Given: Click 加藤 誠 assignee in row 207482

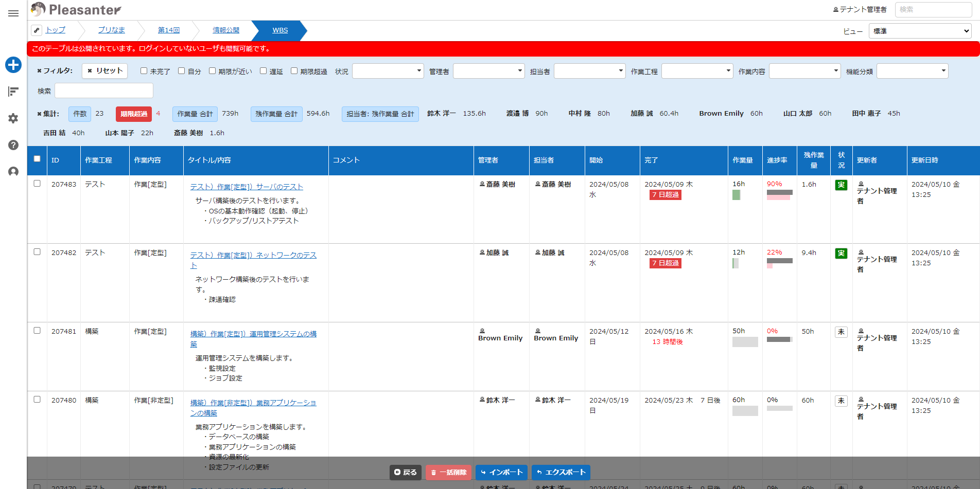Looking at the screenshot, I should 550,252.
